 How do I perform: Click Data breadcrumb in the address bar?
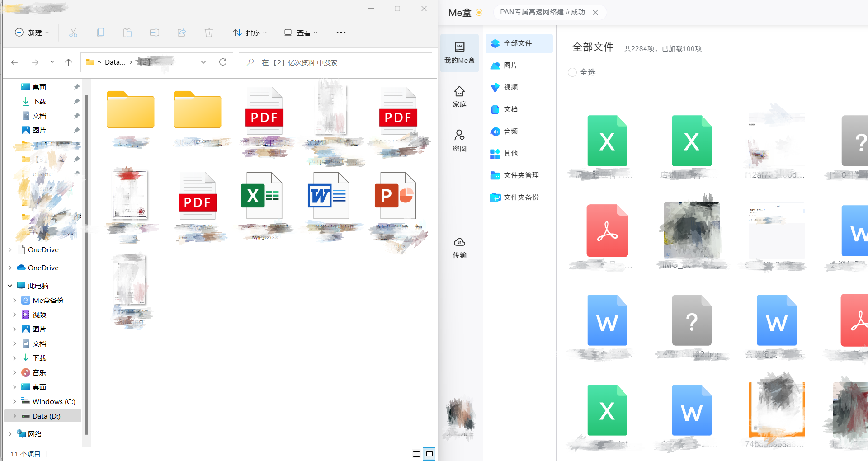point(115,62)
